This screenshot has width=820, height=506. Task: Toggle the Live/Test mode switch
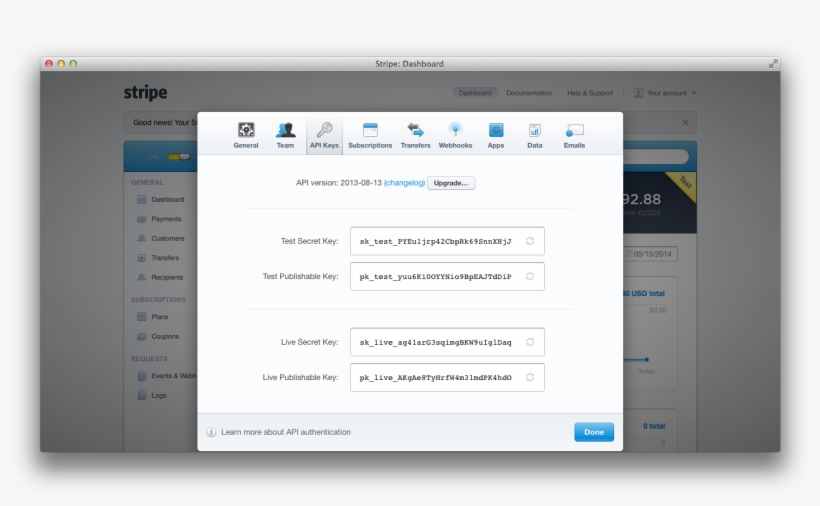pyautogui.click(x=178, y=157)
